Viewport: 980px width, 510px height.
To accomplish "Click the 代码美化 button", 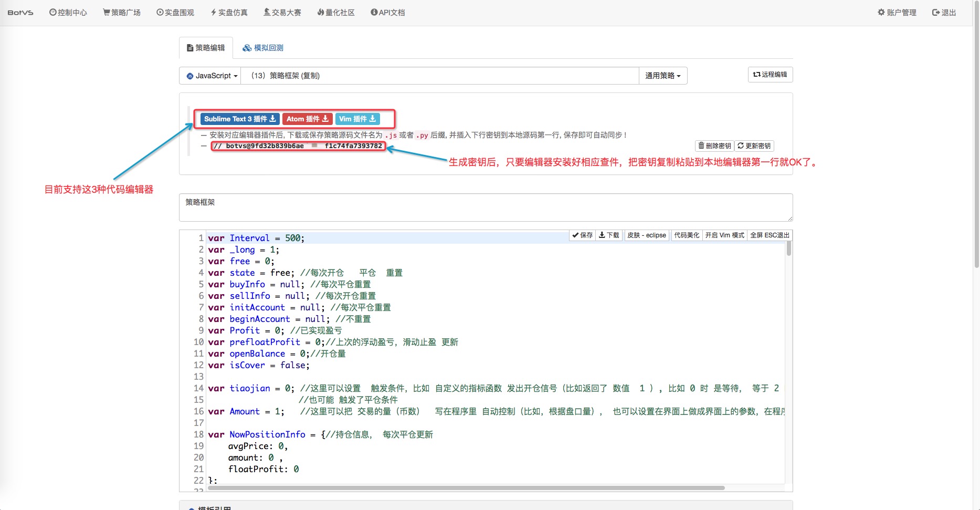I will (687, 235).
